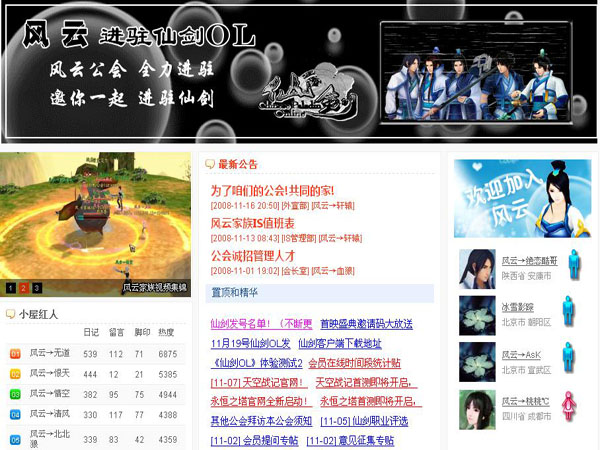
Task: Open profile link 冰雪影踪
Action: pos(518,307)
